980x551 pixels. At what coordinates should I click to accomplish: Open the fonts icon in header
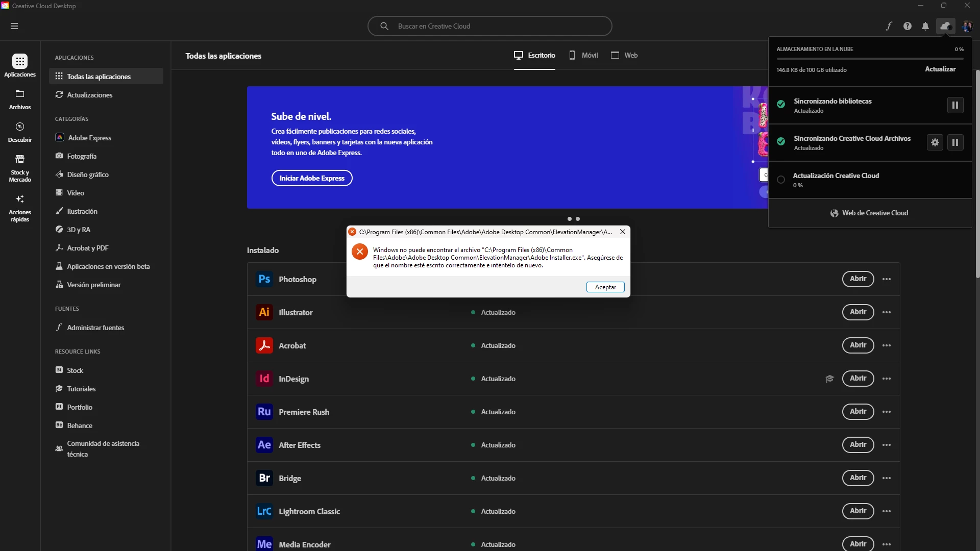coord(889,26)
